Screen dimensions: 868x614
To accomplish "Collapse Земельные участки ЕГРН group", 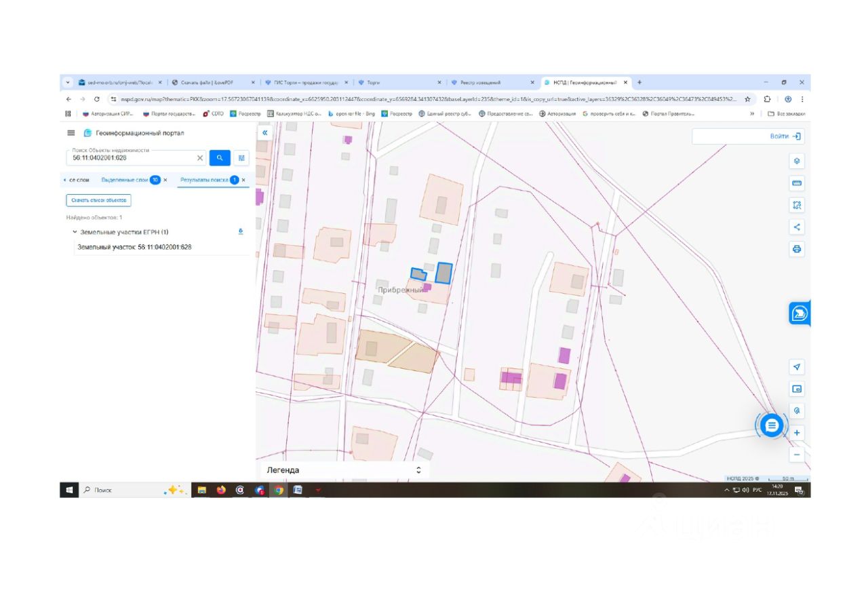I will pos(75,232).
